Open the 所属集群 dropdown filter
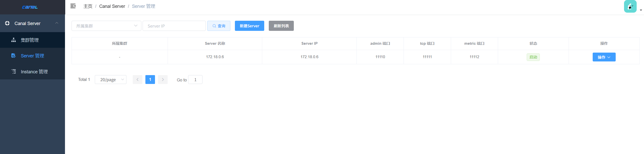The height and width of the screenshot is (154, 644). [106, 26]
